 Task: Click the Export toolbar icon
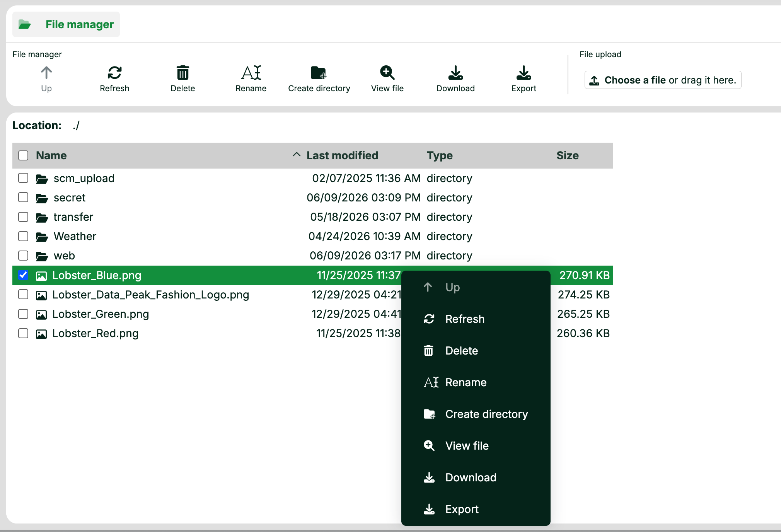tap(524, 72)
